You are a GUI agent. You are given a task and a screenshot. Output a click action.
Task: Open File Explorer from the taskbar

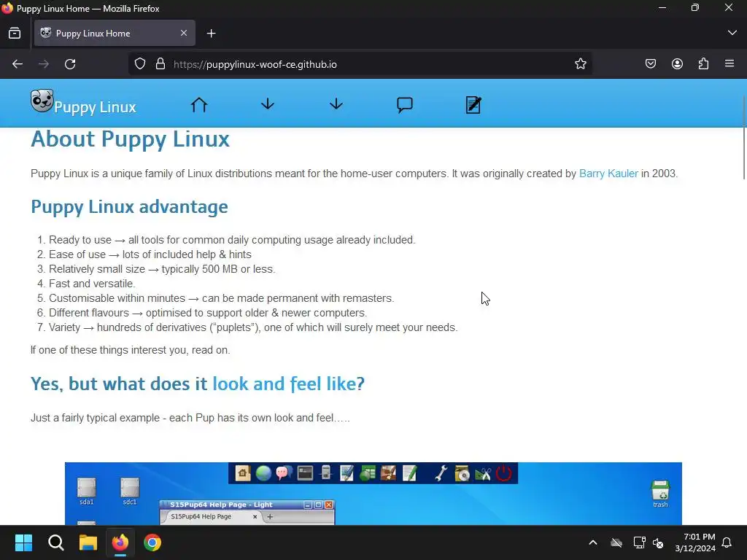(88, 542)
